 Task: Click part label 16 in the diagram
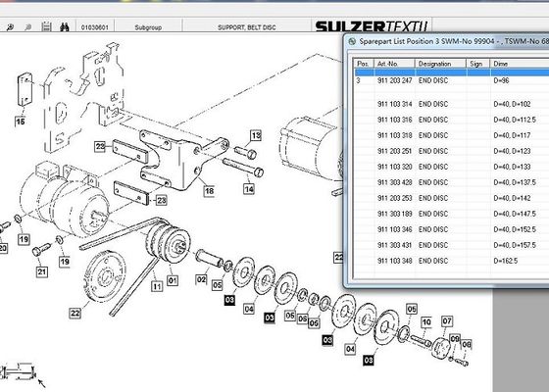21,122
